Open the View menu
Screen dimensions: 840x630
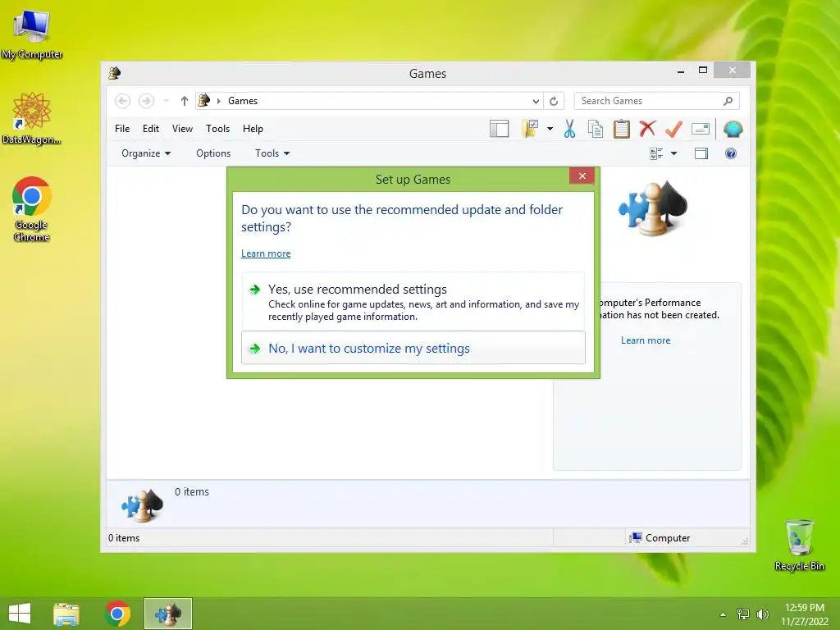click(x=182, y=129)
